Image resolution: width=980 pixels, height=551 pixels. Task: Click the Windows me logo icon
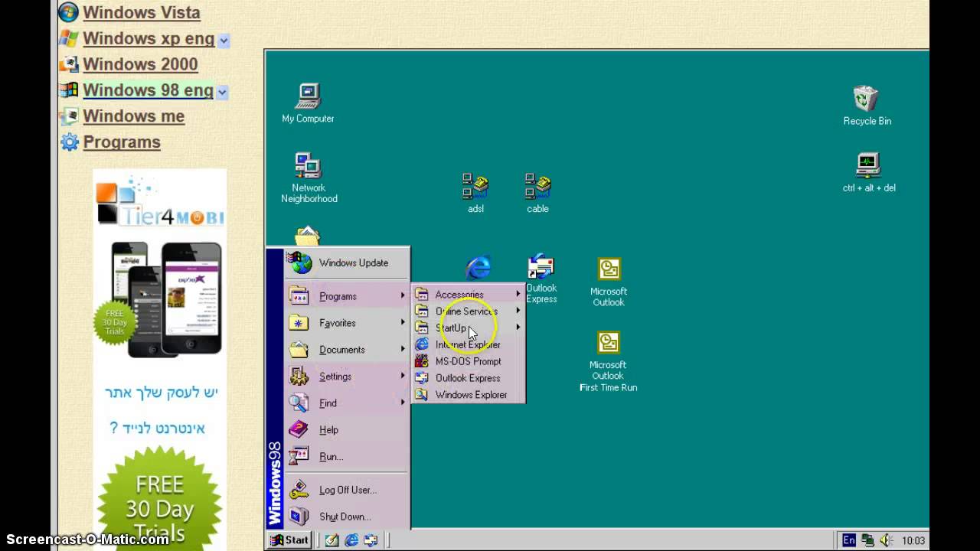coord(69,116)
